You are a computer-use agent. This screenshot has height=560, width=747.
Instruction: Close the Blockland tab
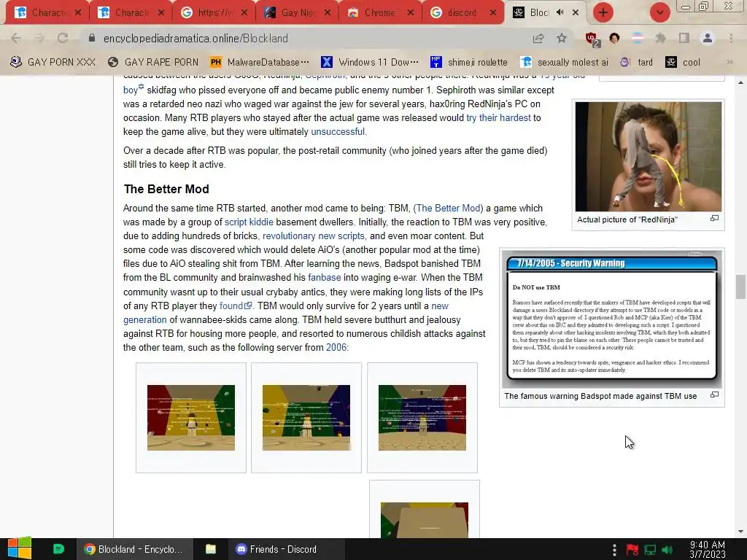point(576,12)
